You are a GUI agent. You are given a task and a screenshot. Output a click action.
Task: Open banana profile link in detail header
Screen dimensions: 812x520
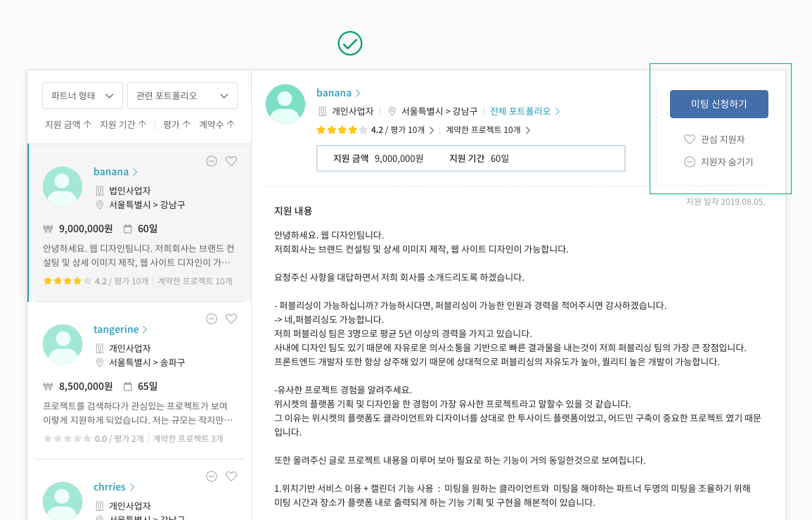coord(338,93)
